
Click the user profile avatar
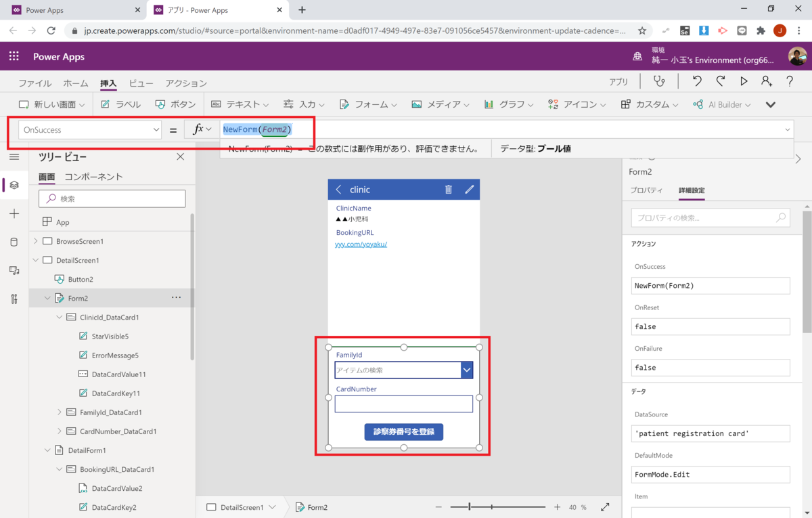(x=797, y=56)
